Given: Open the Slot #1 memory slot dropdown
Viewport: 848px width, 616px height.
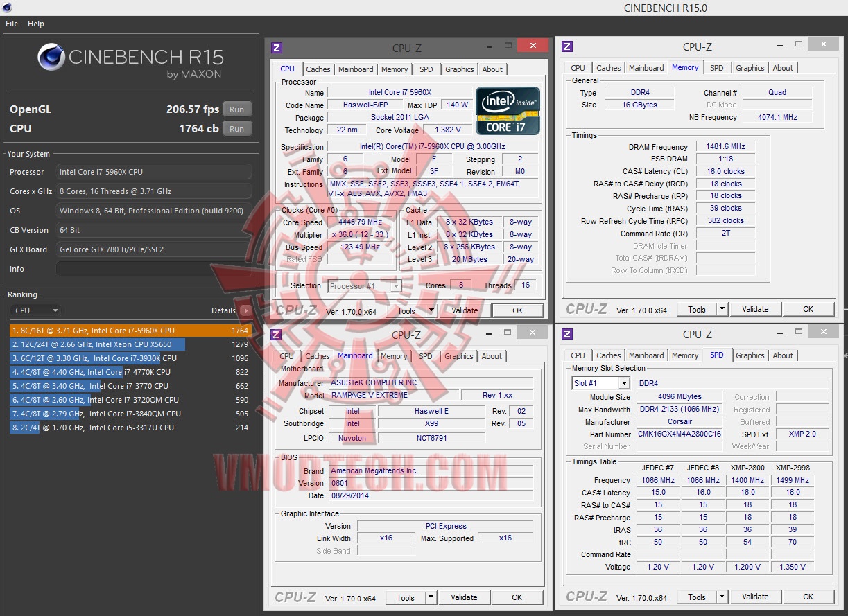Looking at the screenshot, I should (601, 383).
